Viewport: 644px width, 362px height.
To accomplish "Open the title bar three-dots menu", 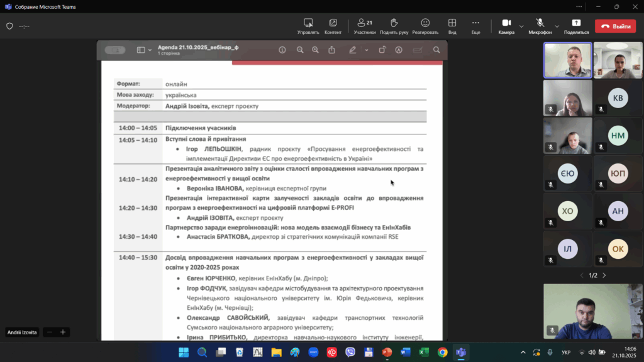I will coord(579,6).
